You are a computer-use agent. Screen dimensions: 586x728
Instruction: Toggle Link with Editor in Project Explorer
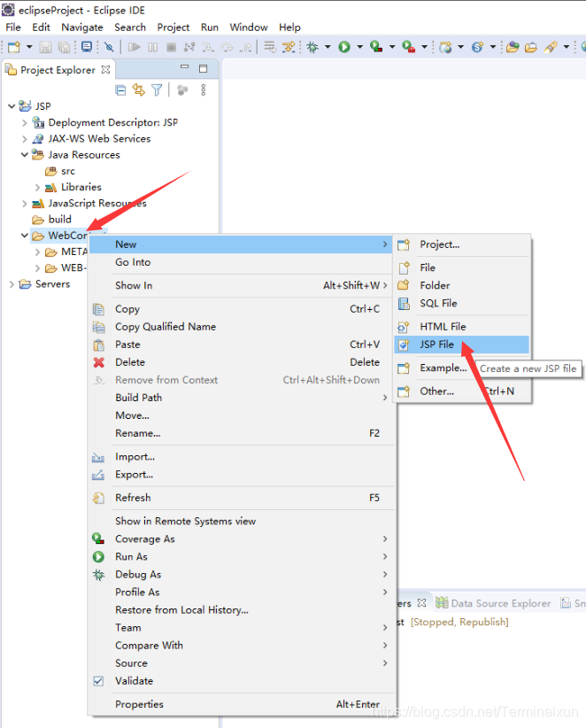click(x=139, y=89)
